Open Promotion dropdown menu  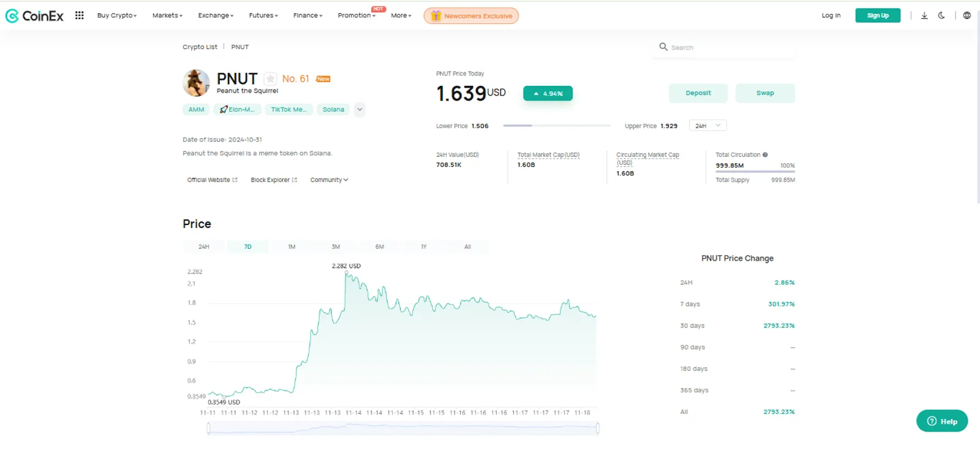pos(356,15)
